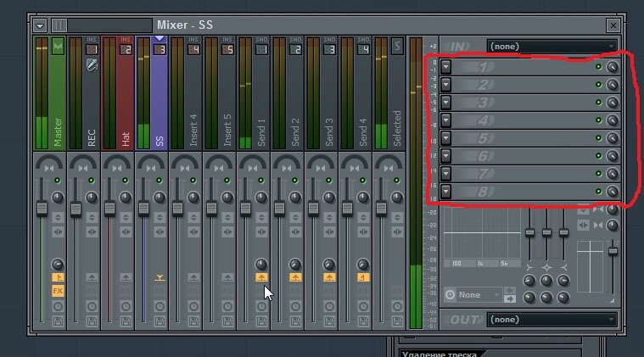Click the send routing arrow on Insert 4 strip

193,278
